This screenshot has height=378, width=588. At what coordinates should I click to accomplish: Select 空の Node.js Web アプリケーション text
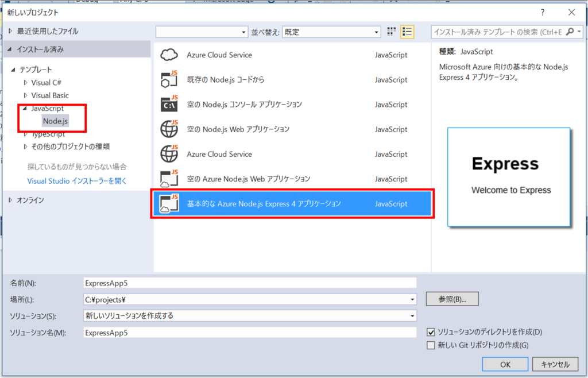(238, 129)
